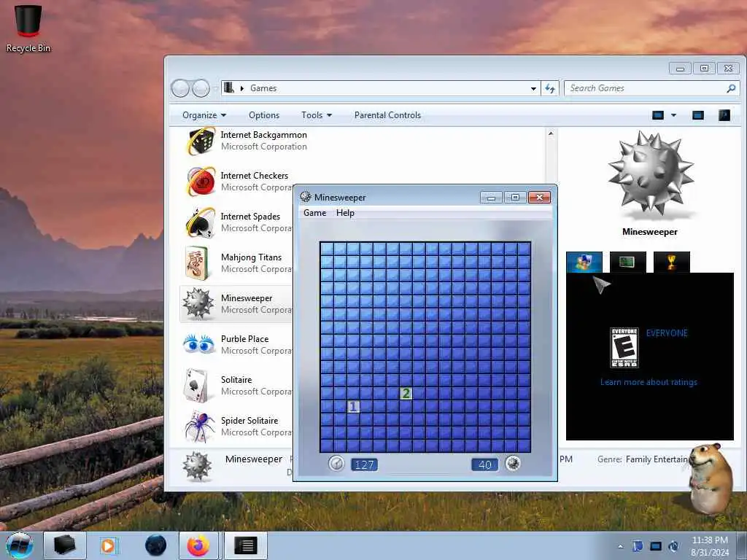The image size is (747, 560).
Task: Click the help icon in Games toolbar
Action: tap(724, 115)
